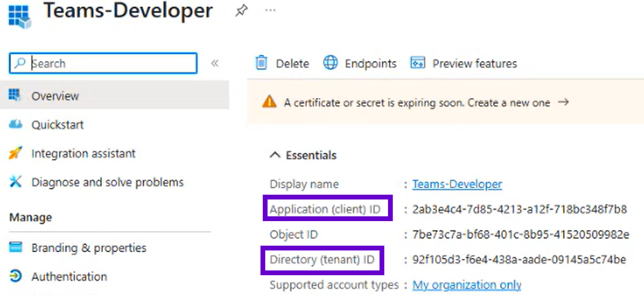Open the more options ellipsis beside the title
This screenshot has height=296, width=644.
tap(271, 10)
